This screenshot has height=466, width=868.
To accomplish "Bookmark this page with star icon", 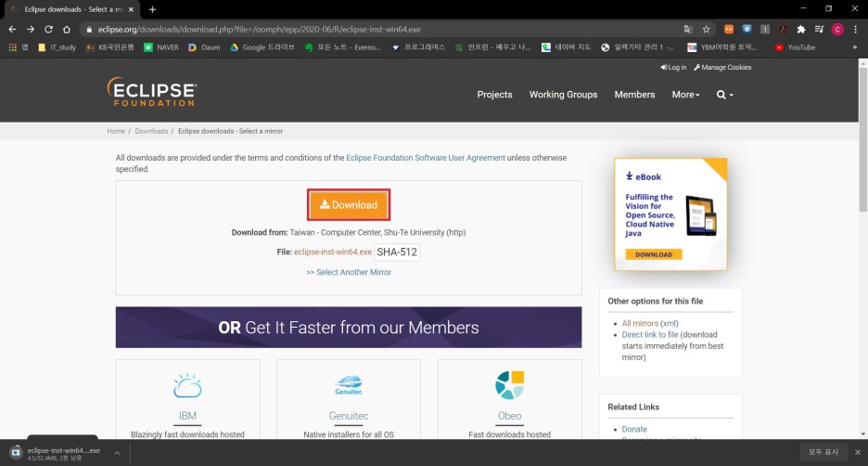I will coord(707,30).
